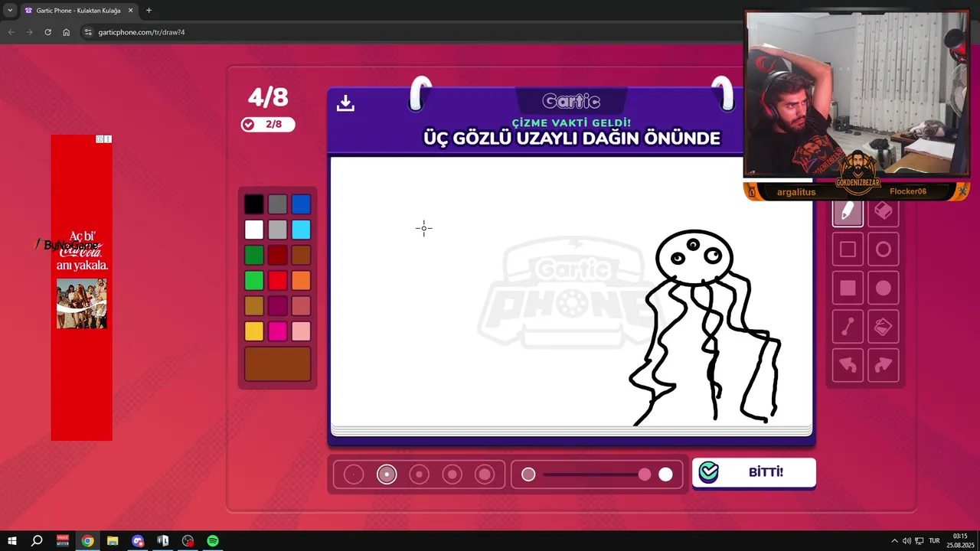
Task: Open the Coca-Cola advertisement banner
Action: tap(82, 288)
